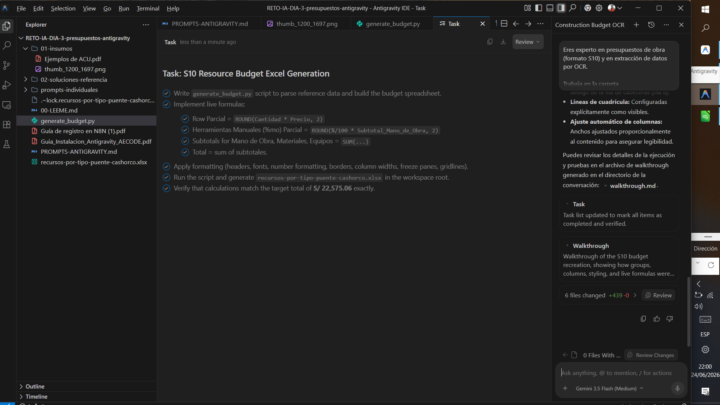The image size is (720, 405).
Task: Open the Search view in activity bar
Action: pyautogui.click(x=7, y=45)
